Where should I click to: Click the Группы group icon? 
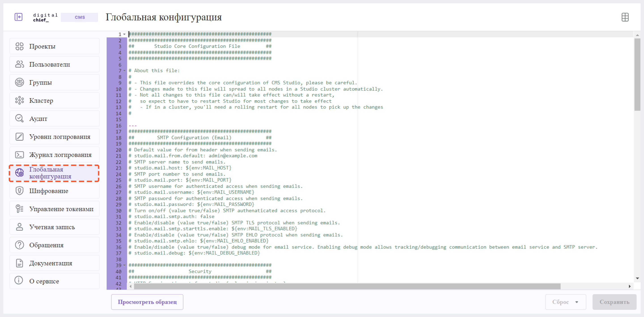(19, 82)
